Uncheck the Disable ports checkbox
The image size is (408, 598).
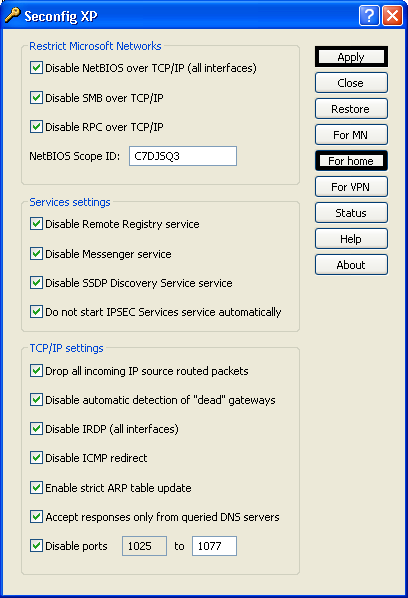36,546
